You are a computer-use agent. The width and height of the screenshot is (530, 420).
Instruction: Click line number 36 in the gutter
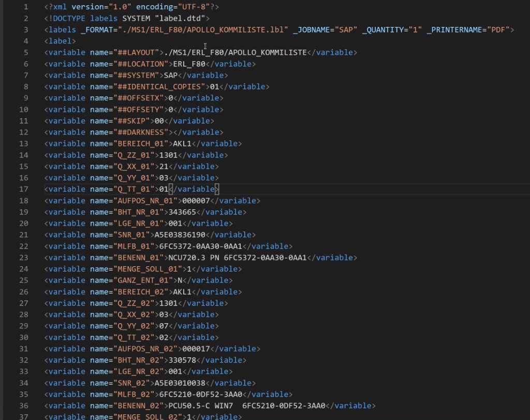click(24, 405)
